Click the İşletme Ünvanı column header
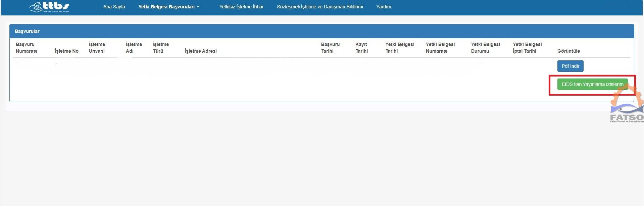 (x=97, y=48)
